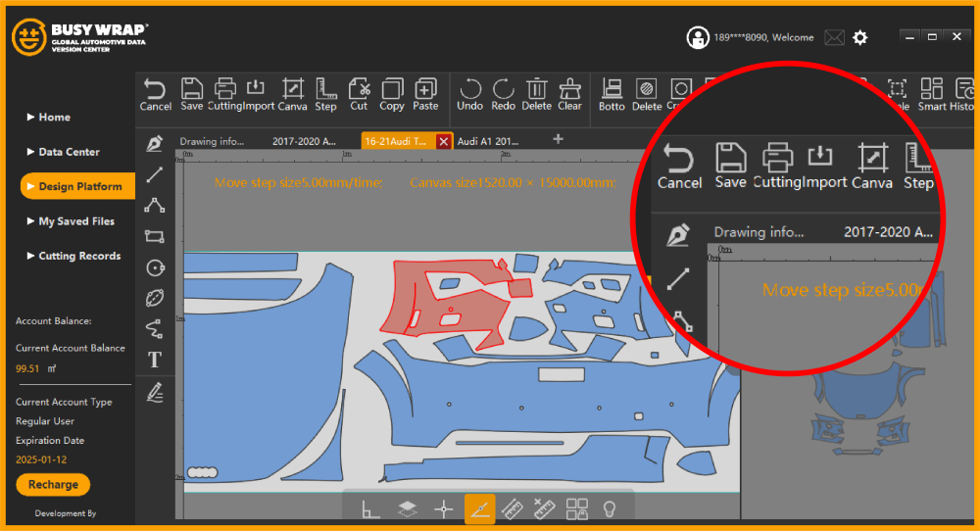
Task: Select the pencil edit-lines tool
Action: pyautogui.click(x=155, y=392)
